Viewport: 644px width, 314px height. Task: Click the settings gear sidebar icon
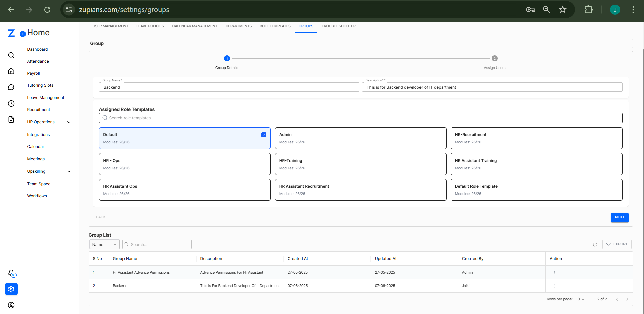(x=11, y=289)
